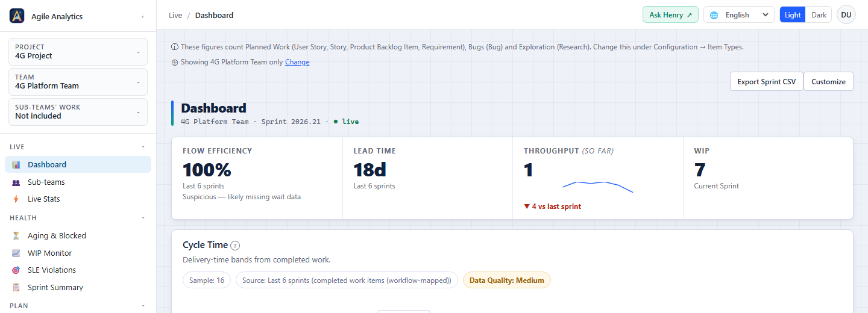Open the English language dropdown
Viewport: 868px width, 313px height.
[x=739, y=15]
